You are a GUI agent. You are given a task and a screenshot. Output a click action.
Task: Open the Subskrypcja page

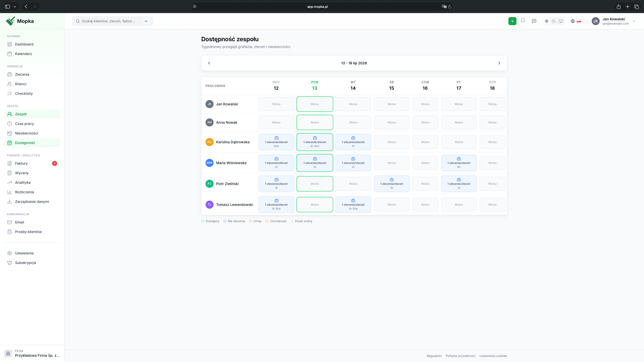tap(32, 263)
